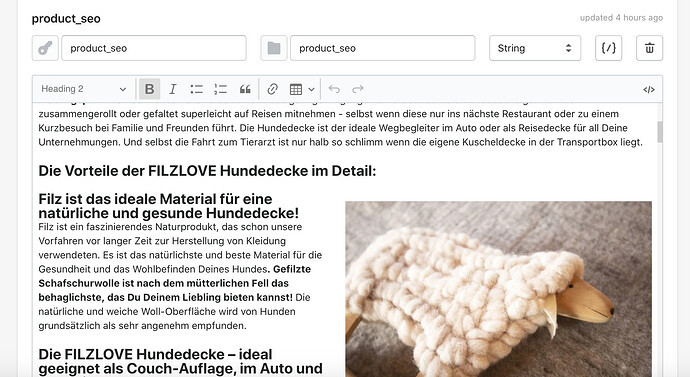Expand the table options arrow
The height and width of the screenshot is (377, 690).
coord(311,89)
